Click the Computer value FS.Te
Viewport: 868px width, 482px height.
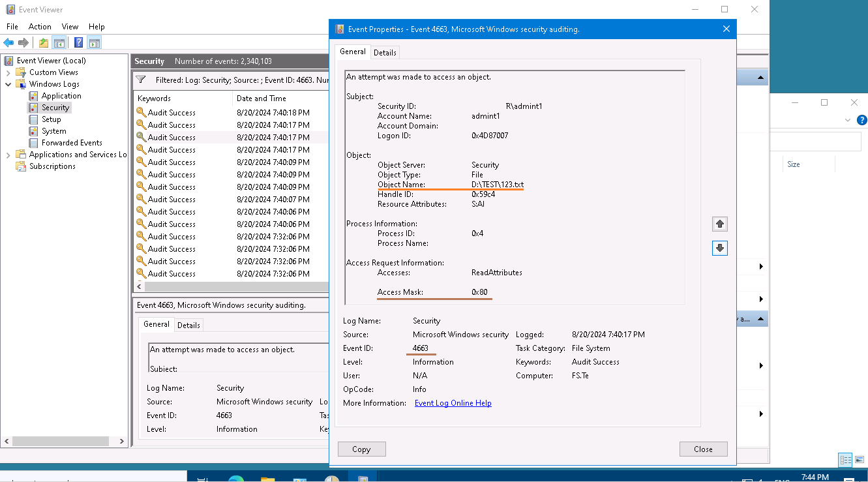pos(580,376)
